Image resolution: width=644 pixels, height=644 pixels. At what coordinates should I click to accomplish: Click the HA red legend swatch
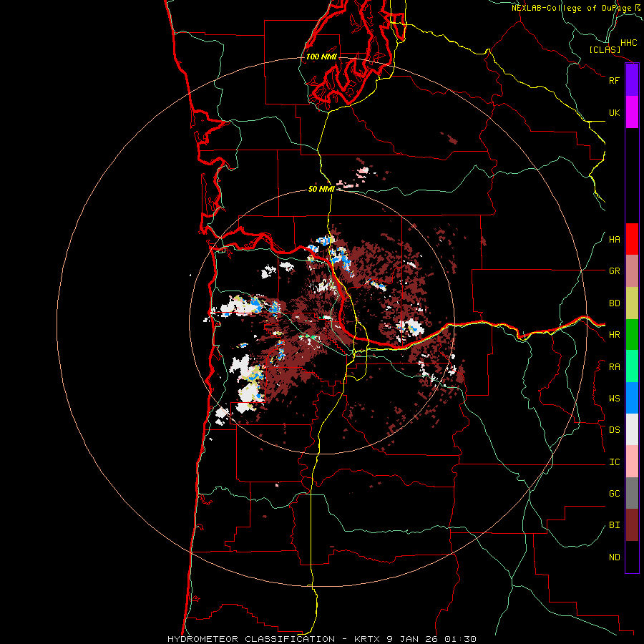click(632, 239)
